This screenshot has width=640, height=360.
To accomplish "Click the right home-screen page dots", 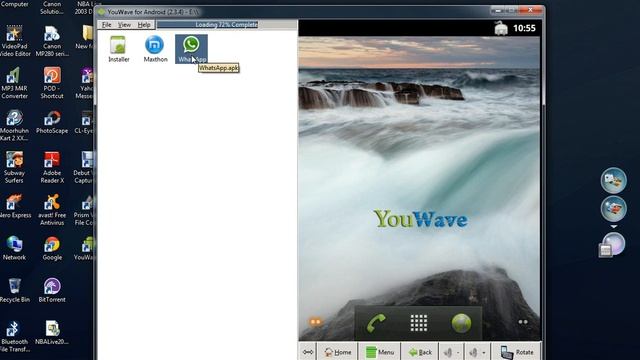I will click(523, 322).
